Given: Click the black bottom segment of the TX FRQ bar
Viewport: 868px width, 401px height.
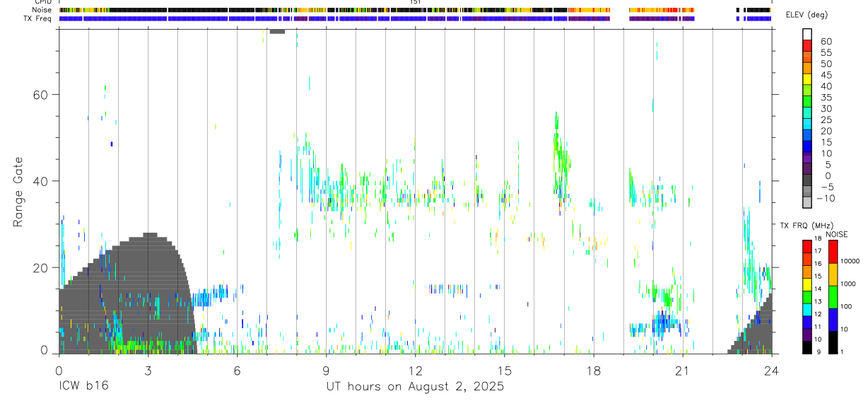Looking at the screenshot, I should (807, 347).
